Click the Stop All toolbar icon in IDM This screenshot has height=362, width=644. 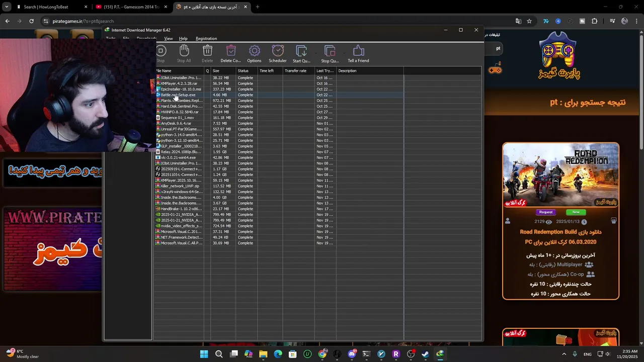click(x=184, y=53)
